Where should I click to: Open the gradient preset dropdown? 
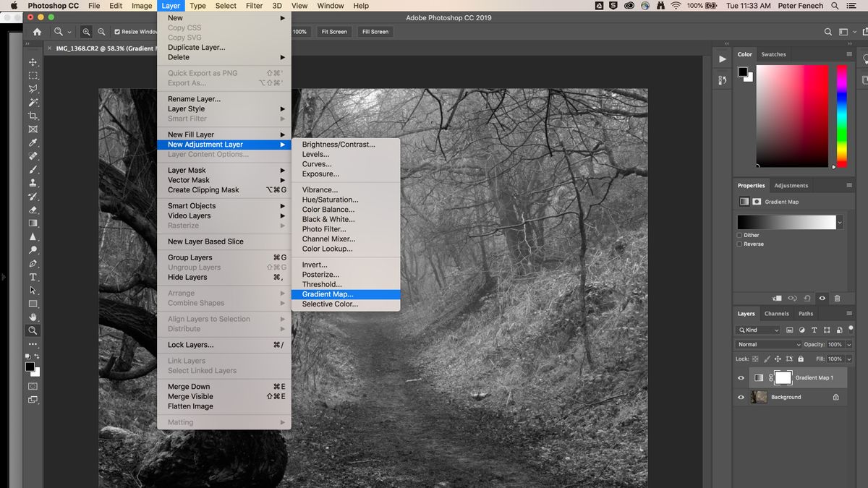click(839, 221)
